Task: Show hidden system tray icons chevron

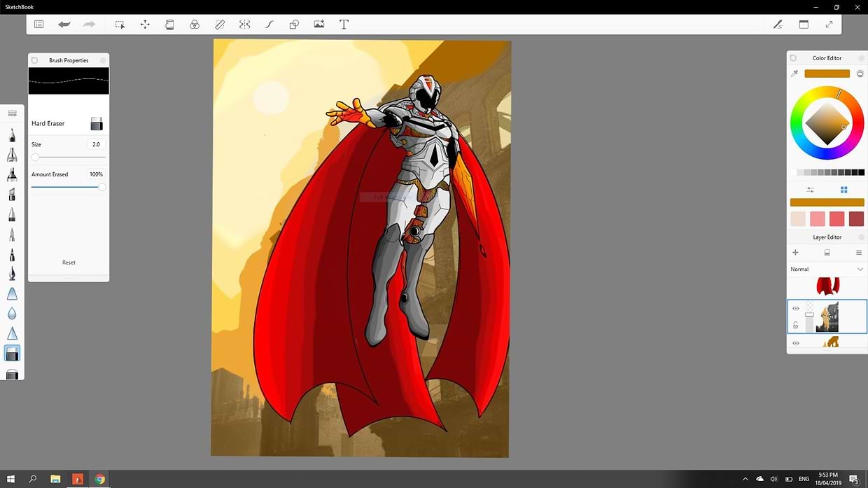Action: pos(745,479)
